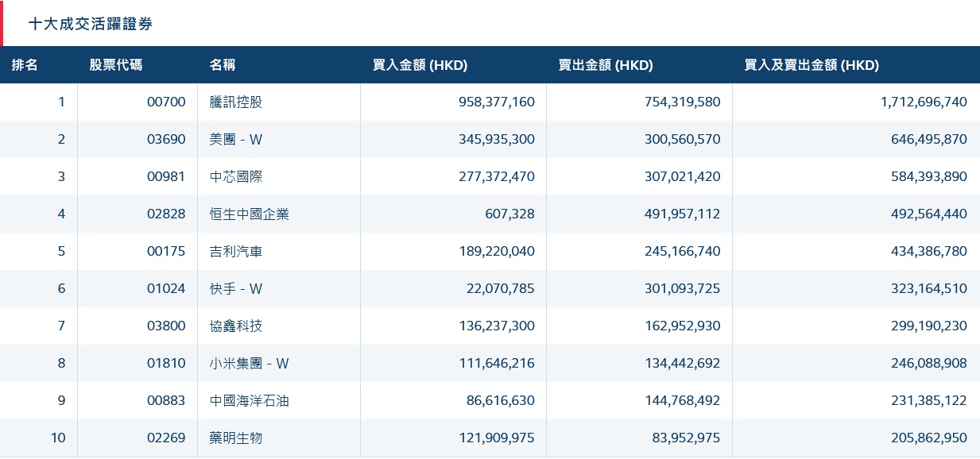This screenshot has height=459, width=980.
Task: Click the sell amount 301,093,725
Action: tap(683, 288)
